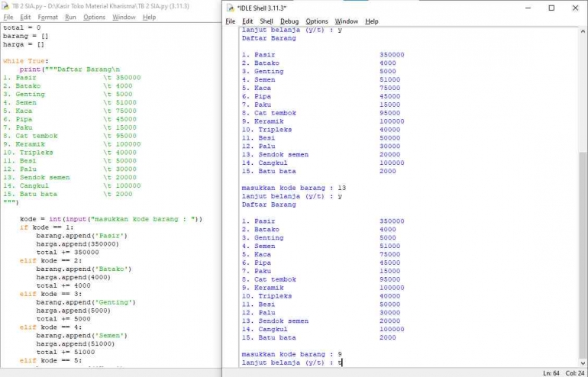Click 'harga.append(350000)' line in editor
This screenshot has width=588, height=377.
point(78,244)
